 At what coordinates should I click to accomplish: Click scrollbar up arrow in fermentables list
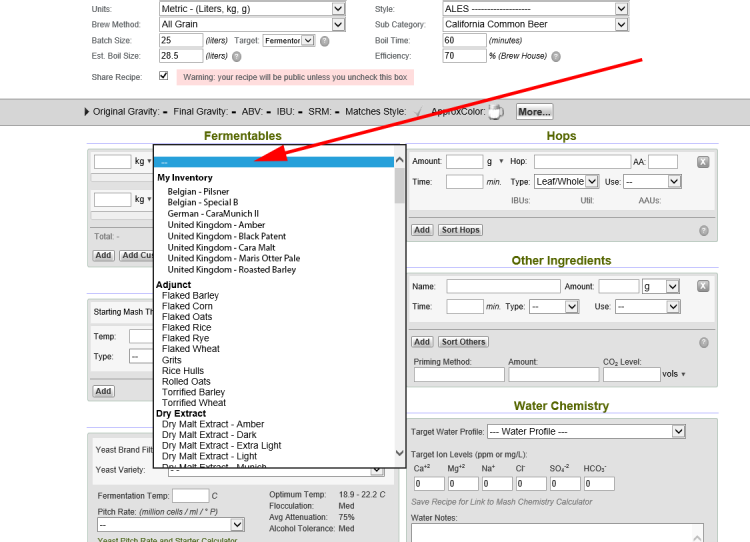(x=400, y=160)
